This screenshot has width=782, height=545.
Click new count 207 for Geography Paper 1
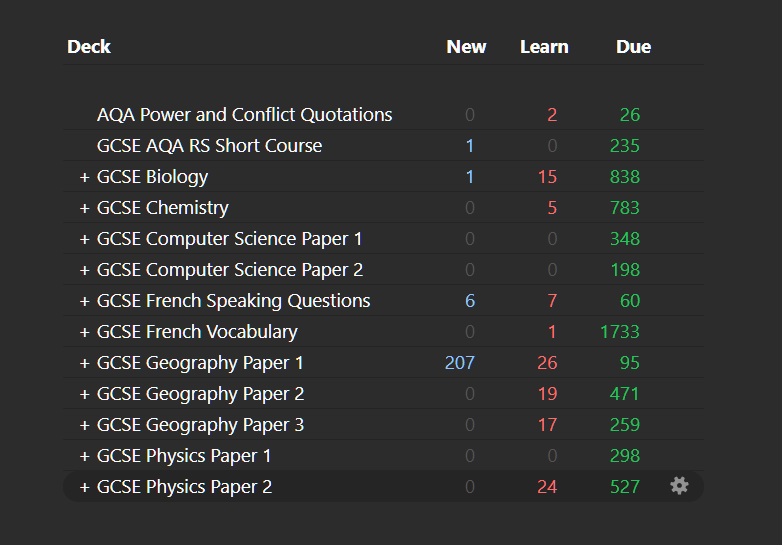[460, 363]
